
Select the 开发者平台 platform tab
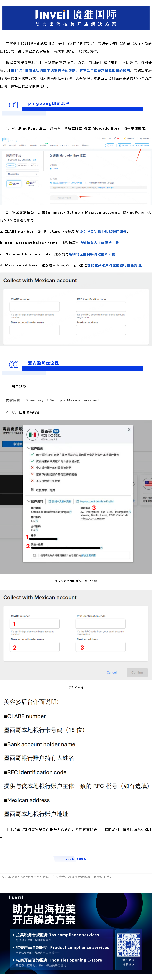click(23, 166)
